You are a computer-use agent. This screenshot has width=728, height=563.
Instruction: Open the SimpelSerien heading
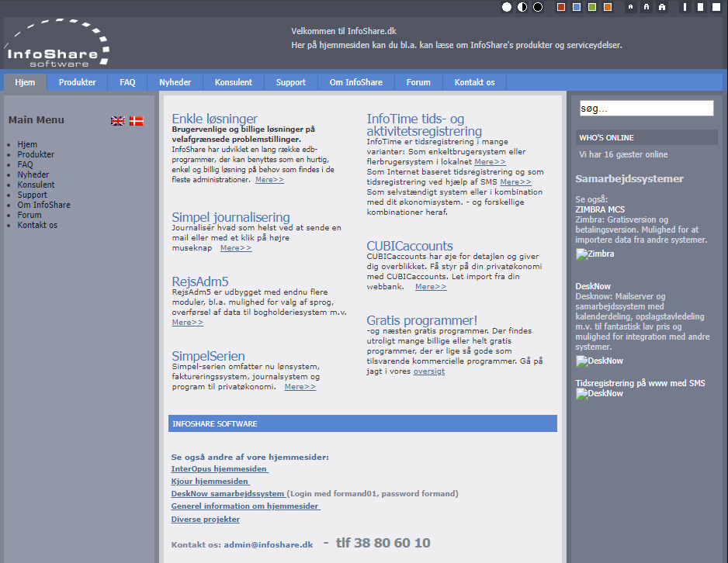(x=209, y=356)
